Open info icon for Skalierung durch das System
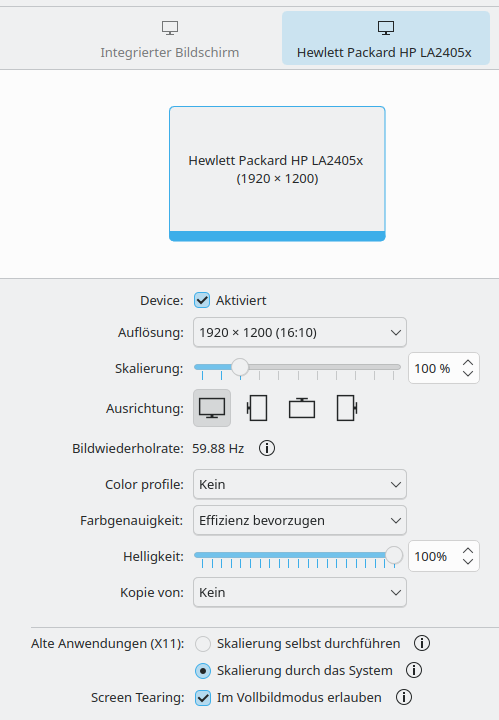The width and height of the screenshot is (499, 720). point(414,670)
